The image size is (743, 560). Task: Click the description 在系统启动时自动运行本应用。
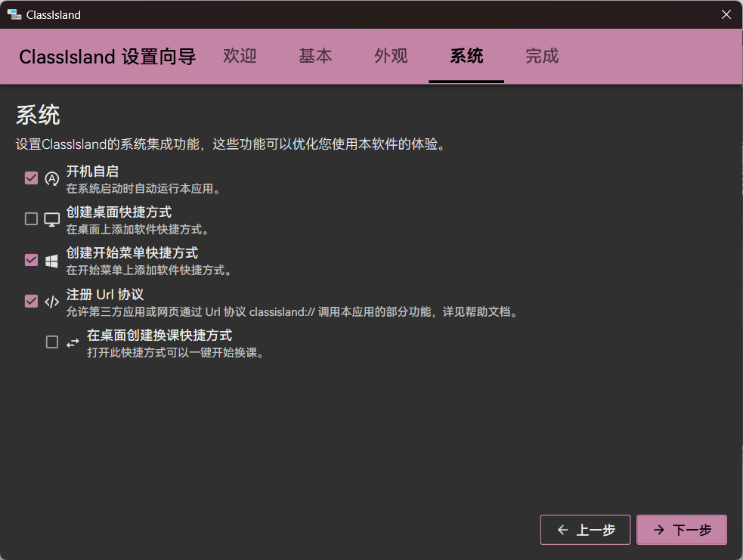144,189
